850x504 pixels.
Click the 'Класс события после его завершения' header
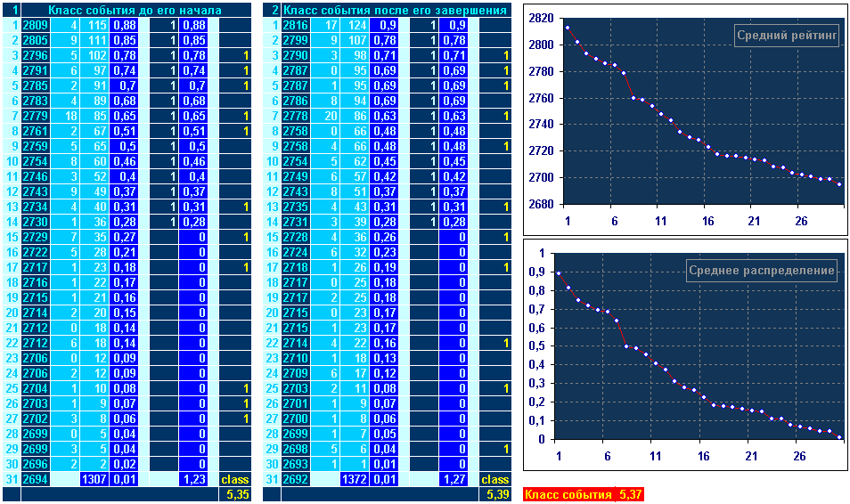tap(396, 10)
